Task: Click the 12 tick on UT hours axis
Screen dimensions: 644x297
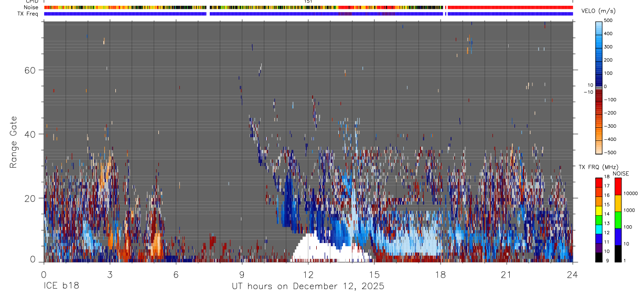Action: 308,274
